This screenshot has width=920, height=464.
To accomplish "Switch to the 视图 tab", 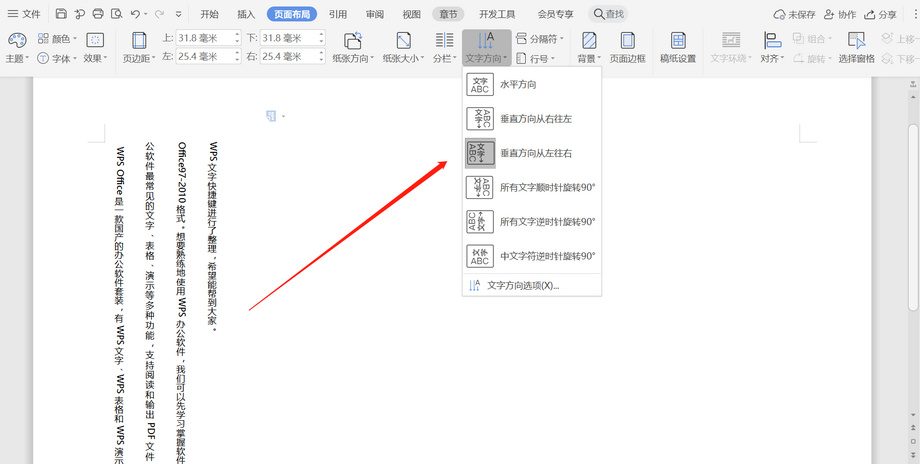I will pos(412,14).
